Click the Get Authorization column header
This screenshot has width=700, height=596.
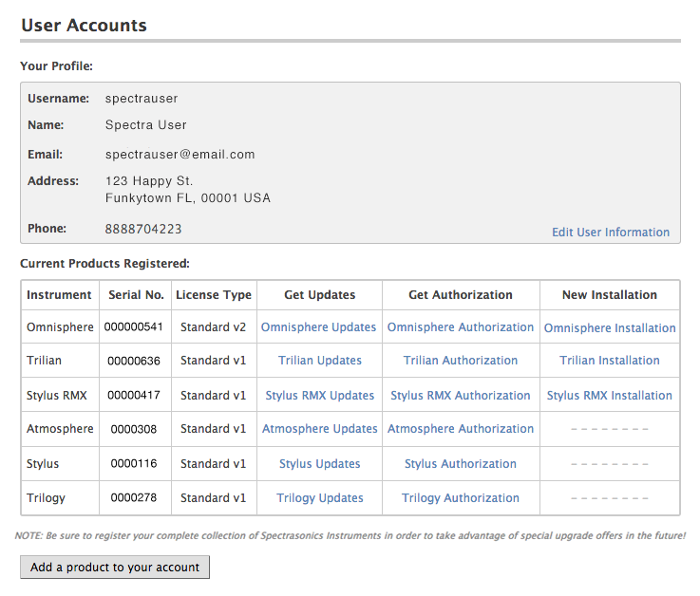[x=461, y=294]
